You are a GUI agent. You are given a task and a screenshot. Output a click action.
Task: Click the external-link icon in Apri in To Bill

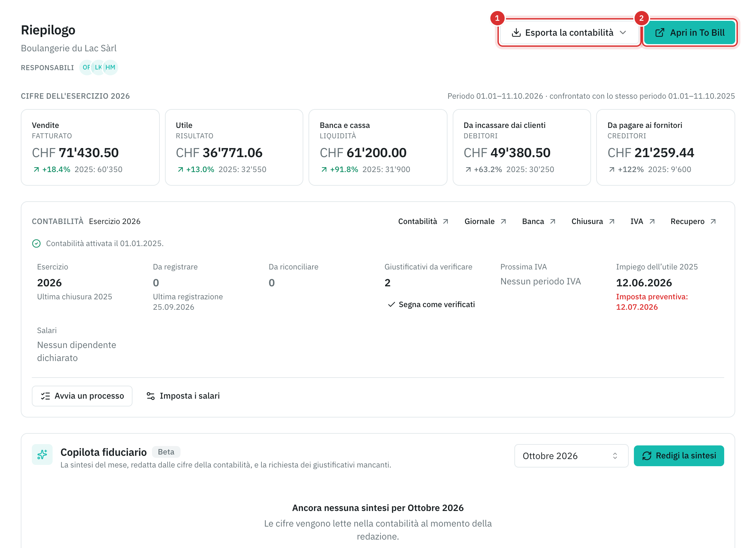click(x=660, y=33)
